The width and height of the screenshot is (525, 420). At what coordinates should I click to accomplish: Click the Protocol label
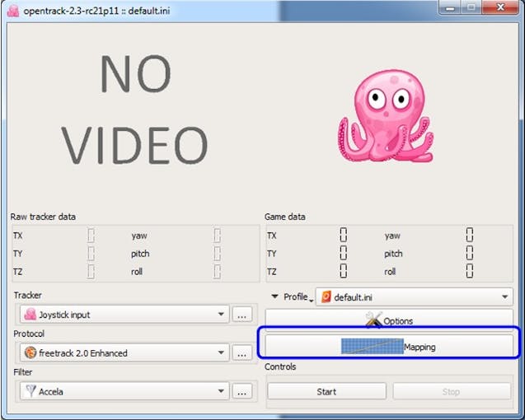tap(29, 334)
